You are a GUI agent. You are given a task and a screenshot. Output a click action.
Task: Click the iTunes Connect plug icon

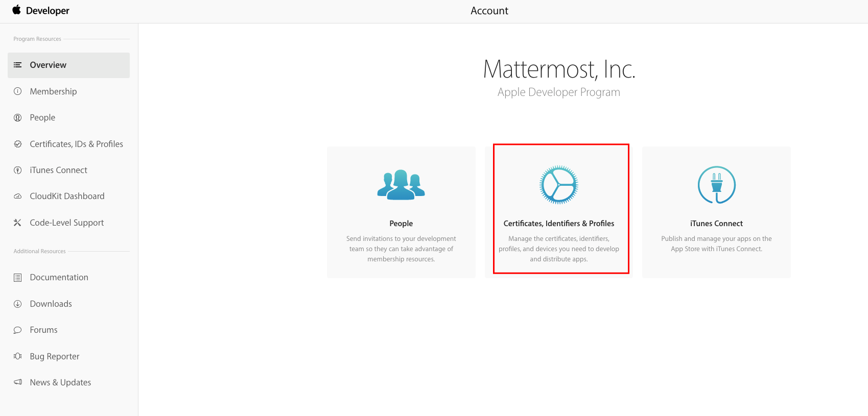coord(716,185)
